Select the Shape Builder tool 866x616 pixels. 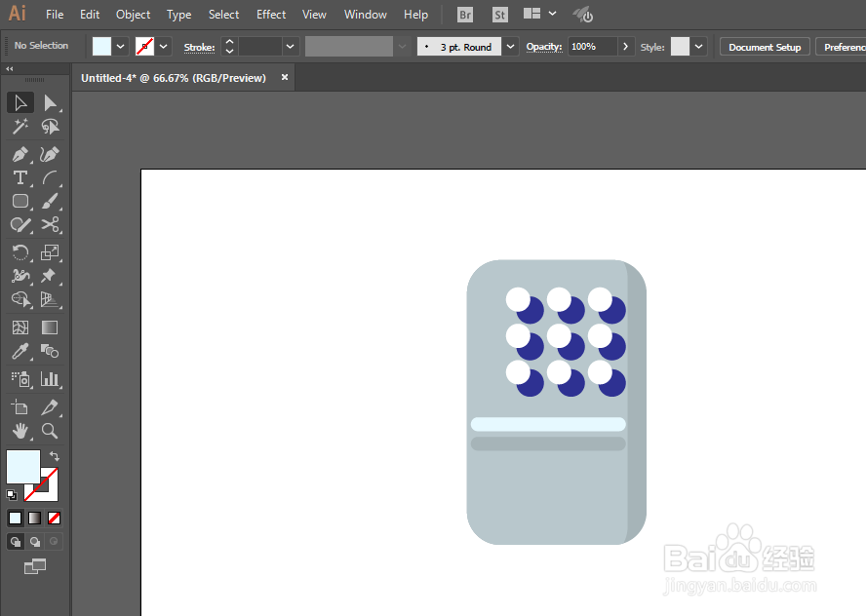coord(20,299)
